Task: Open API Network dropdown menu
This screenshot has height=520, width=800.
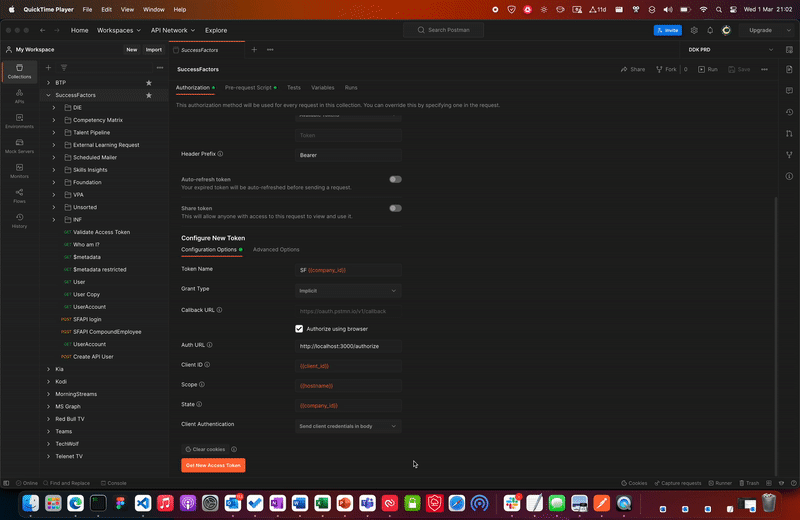Action: 173,30
